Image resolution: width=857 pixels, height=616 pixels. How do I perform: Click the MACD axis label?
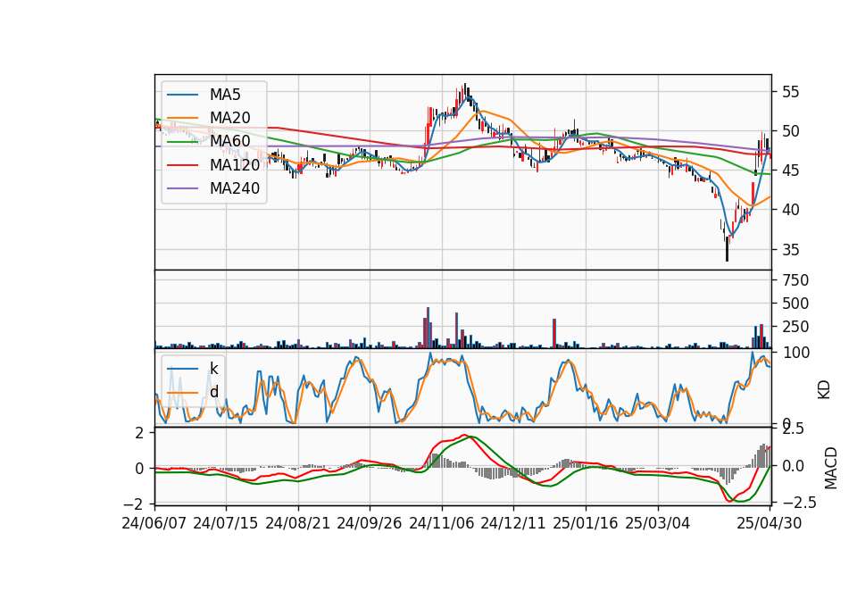click(x=831, y=468)
